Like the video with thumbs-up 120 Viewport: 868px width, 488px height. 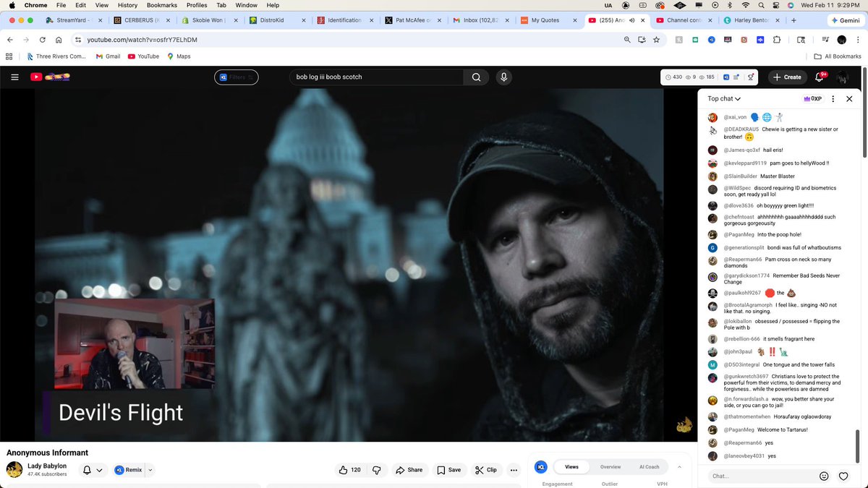(350, 470)
